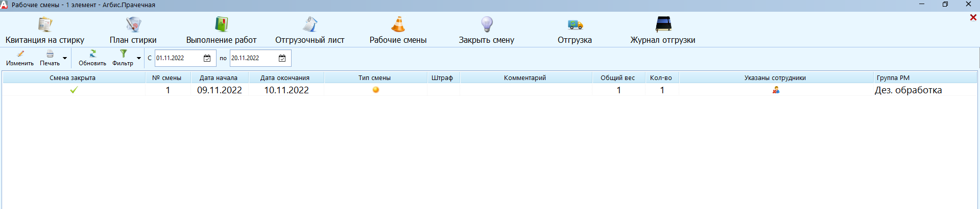
Task: Click the Обновить refresh button
Action: point(92,58)
